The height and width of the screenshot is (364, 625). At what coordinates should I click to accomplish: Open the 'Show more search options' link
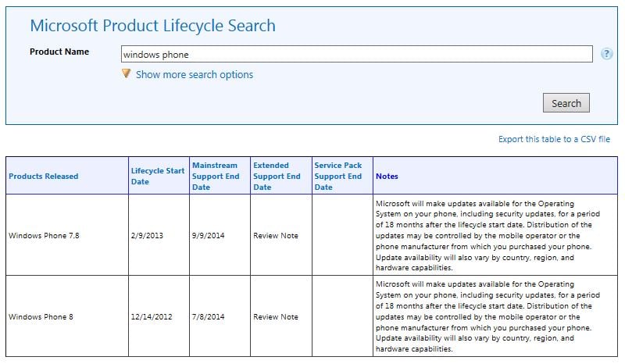[x=194, y=75]
